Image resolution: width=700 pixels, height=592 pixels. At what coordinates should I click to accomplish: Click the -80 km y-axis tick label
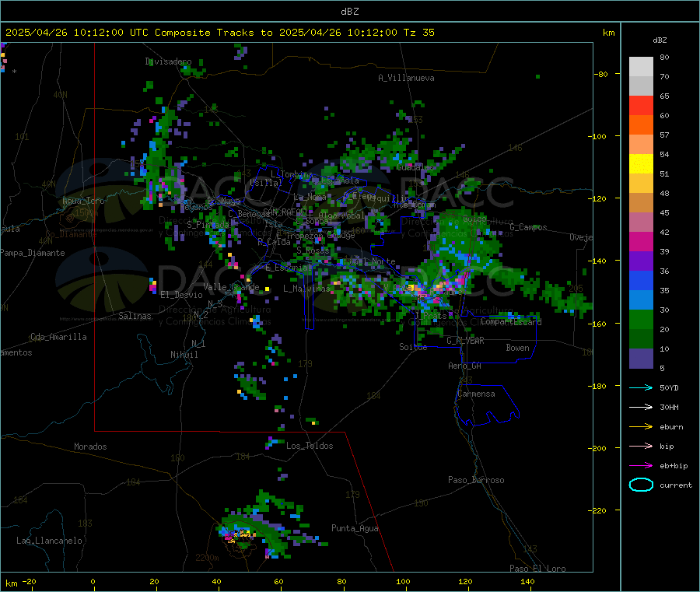click(x=600, y=74)
